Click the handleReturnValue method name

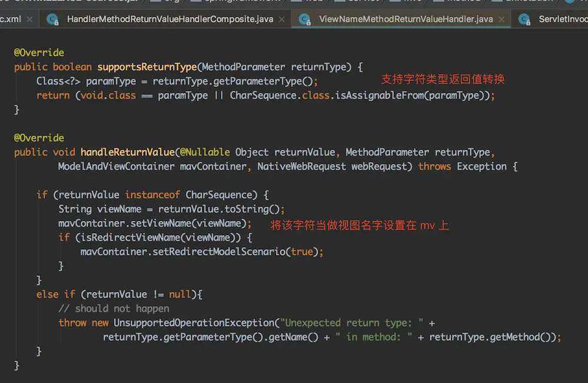click(127, 152)
